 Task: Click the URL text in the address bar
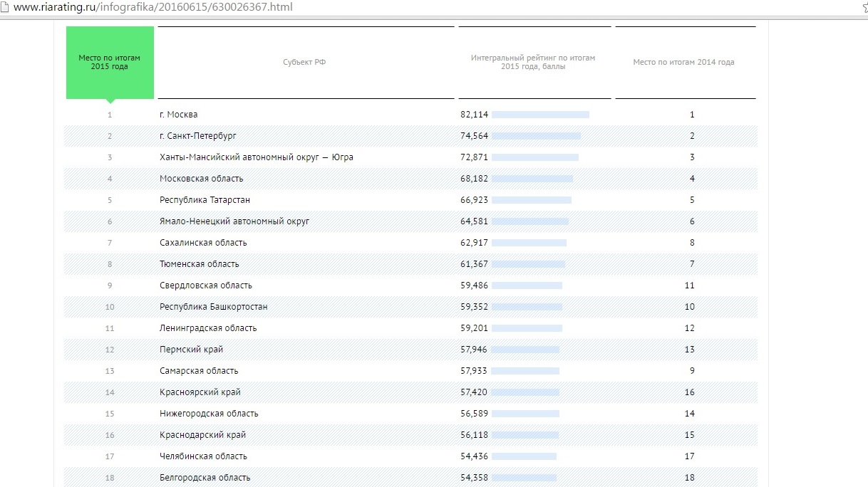(153, 7)
